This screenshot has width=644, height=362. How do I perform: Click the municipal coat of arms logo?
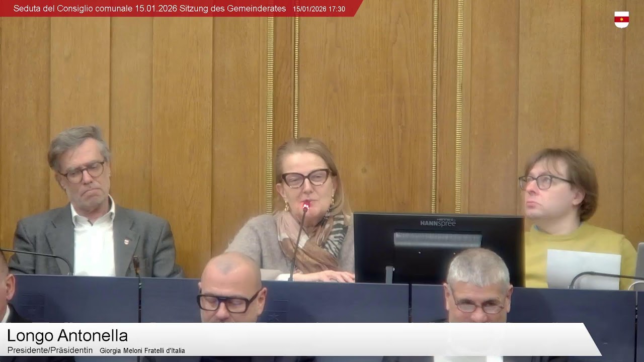621,19
